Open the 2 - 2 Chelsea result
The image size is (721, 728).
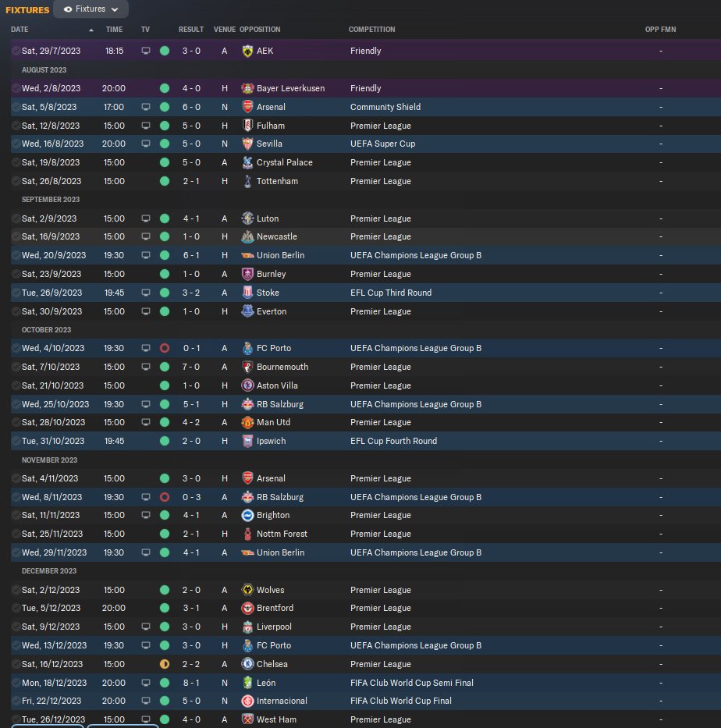(191, 664)
